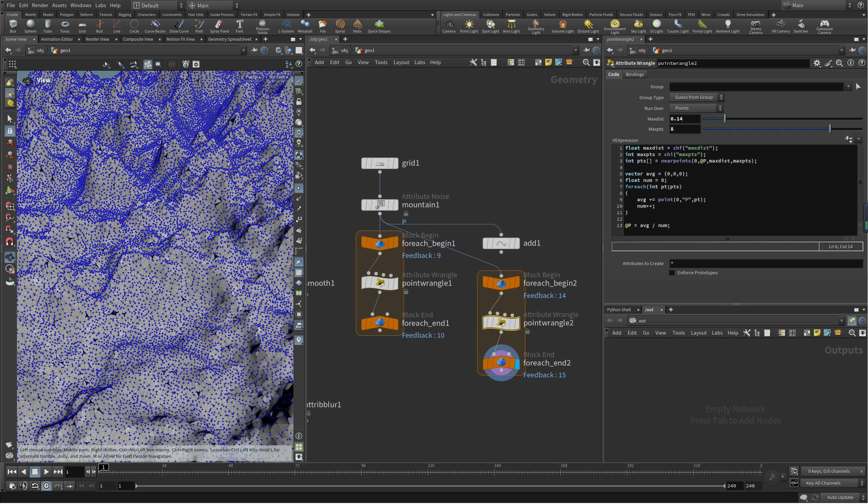Open the Persp viewport menu
This screenshot has width=868, height=504.
click(253, 77)
